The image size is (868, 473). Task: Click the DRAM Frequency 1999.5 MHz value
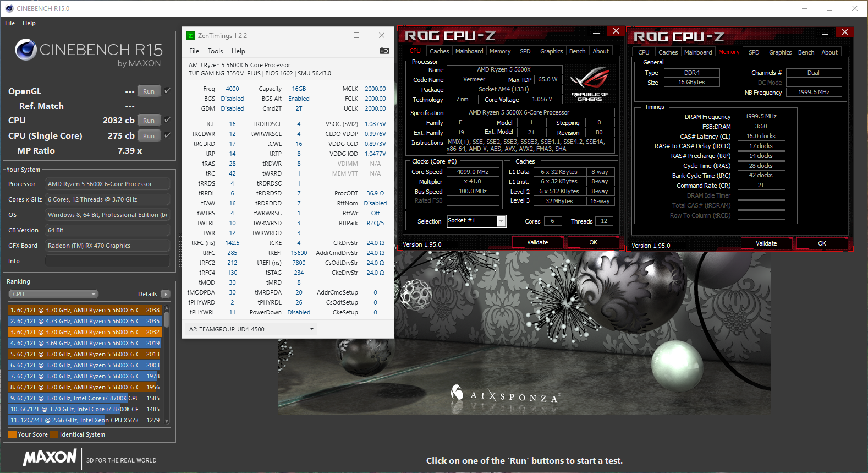(761, 116)
